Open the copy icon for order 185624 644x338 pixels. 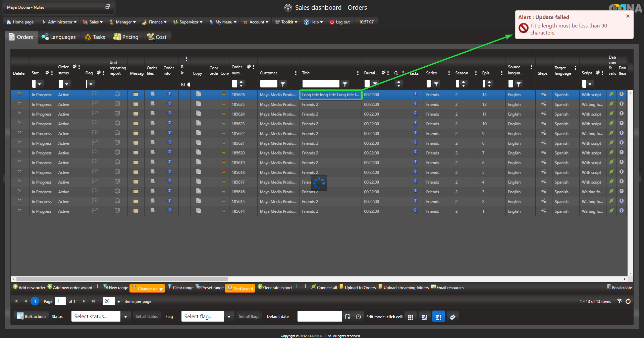[199, 114]
